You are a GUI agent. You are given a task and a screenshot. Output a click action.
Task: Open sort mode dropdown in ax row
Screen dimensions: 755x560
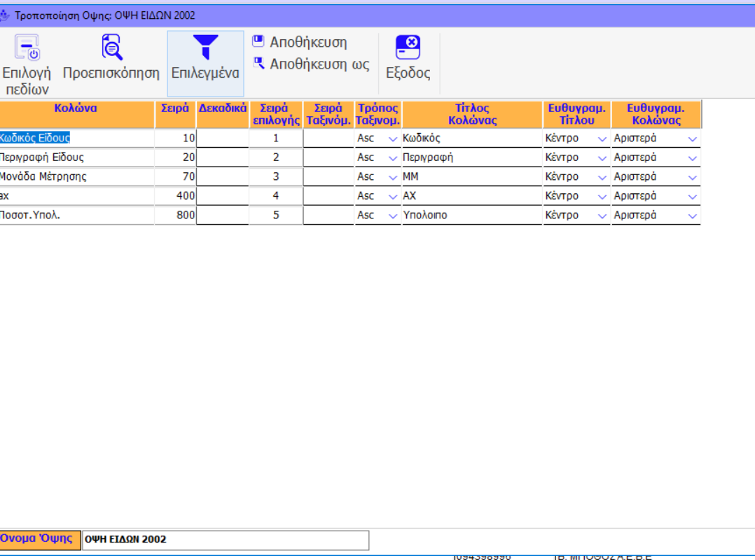[392, 197]
